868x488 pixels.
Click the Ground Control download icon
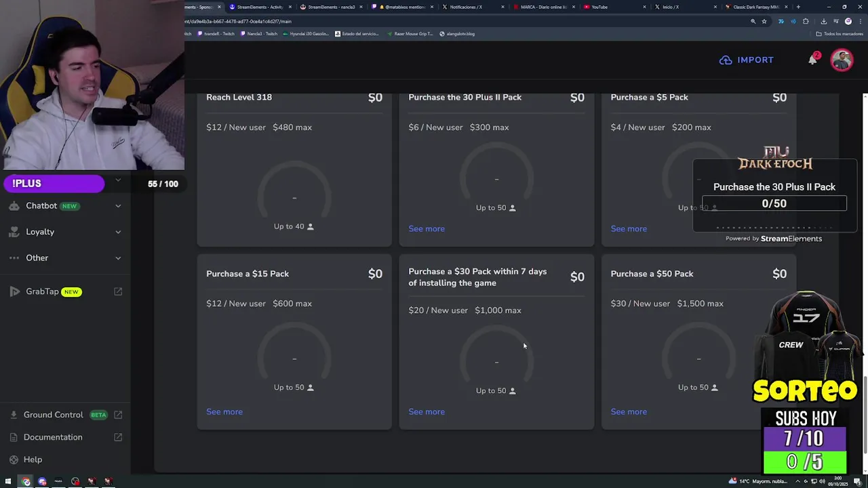pyautogui.click(x=14, y=415)
